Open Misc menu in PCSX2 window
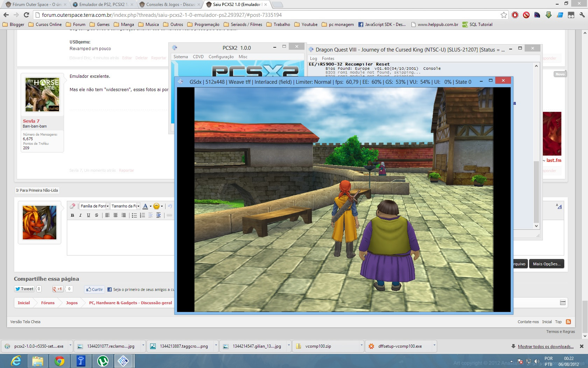588x368 pixels. point(243,57)
